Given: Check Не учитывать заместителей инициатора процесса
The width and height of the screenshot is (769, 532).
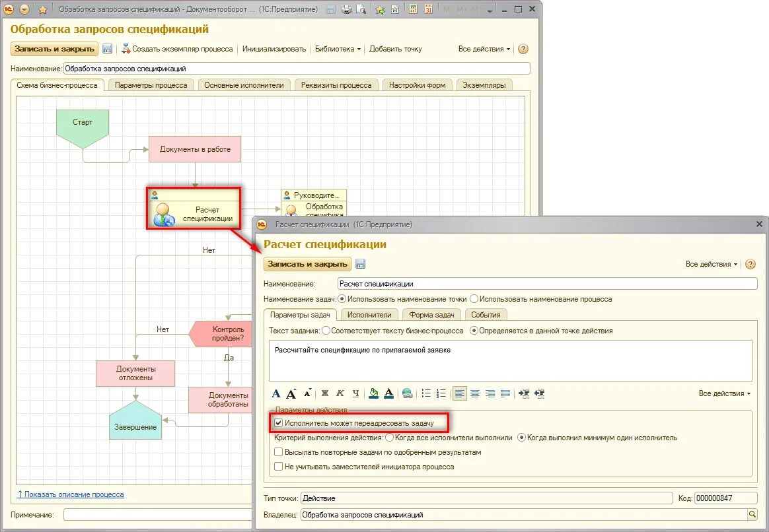Looking at the screenshot, I should pos(279,467).
